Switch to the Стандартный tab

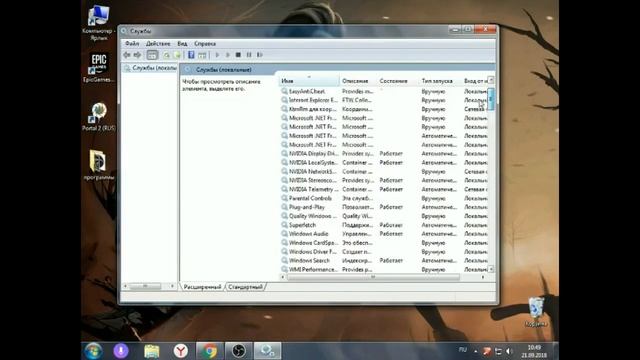click(245, 287)
